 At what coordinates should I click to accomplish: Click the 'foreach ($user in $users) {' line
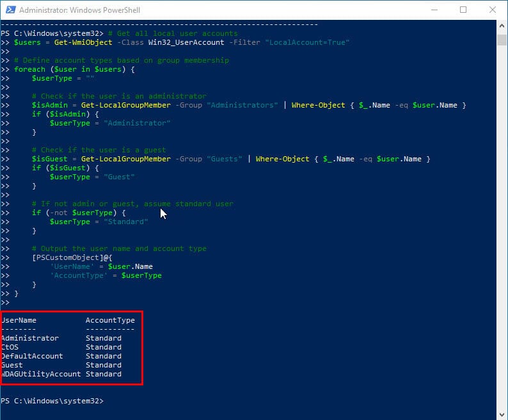click(74, 69)
